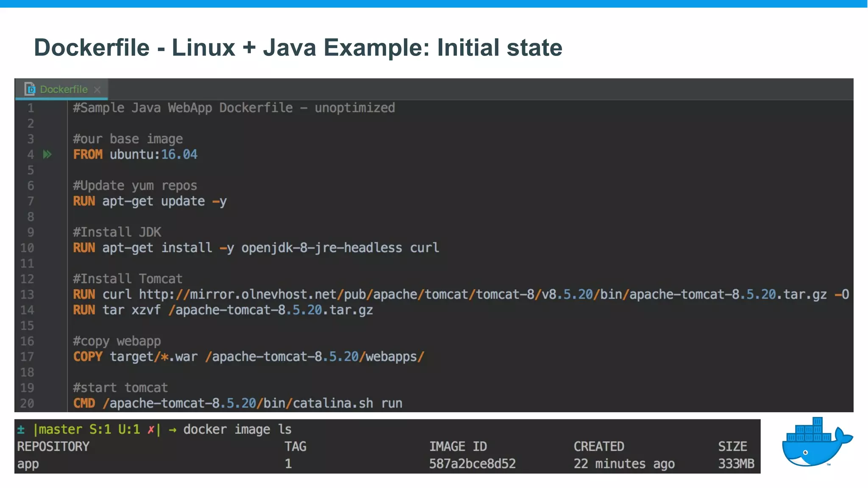Screen dimensions: 868x488
Task: Click the '#start tomcat' comment
Action: tap(120, 388)
